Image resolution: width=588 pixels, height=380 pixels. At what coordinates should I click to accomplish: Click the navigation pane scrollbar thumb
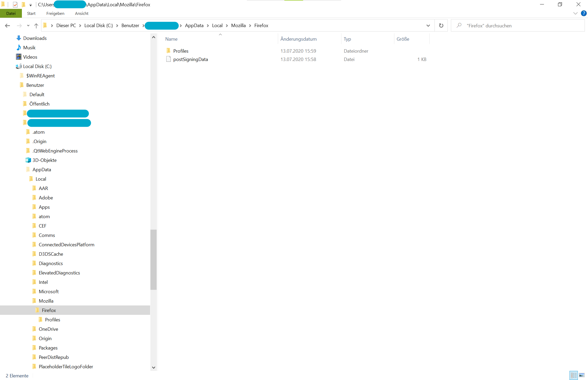(154, 259)
